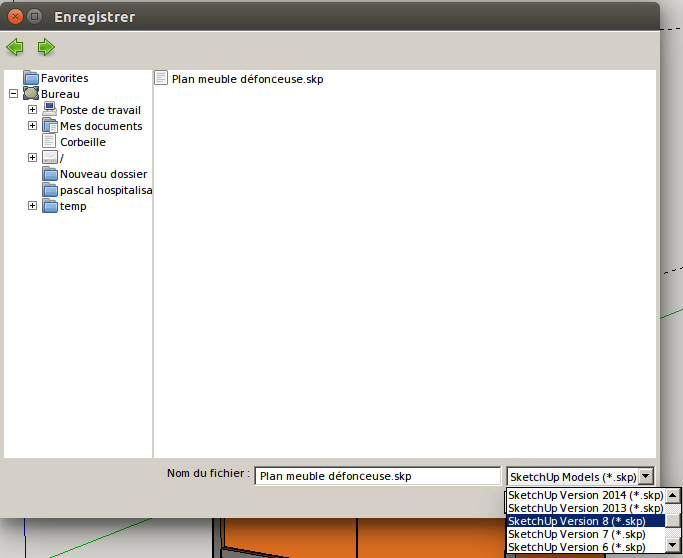This screenshot has width=683, height=558.
Task: Select Bureau label in the tree
Action: (60, 94)
